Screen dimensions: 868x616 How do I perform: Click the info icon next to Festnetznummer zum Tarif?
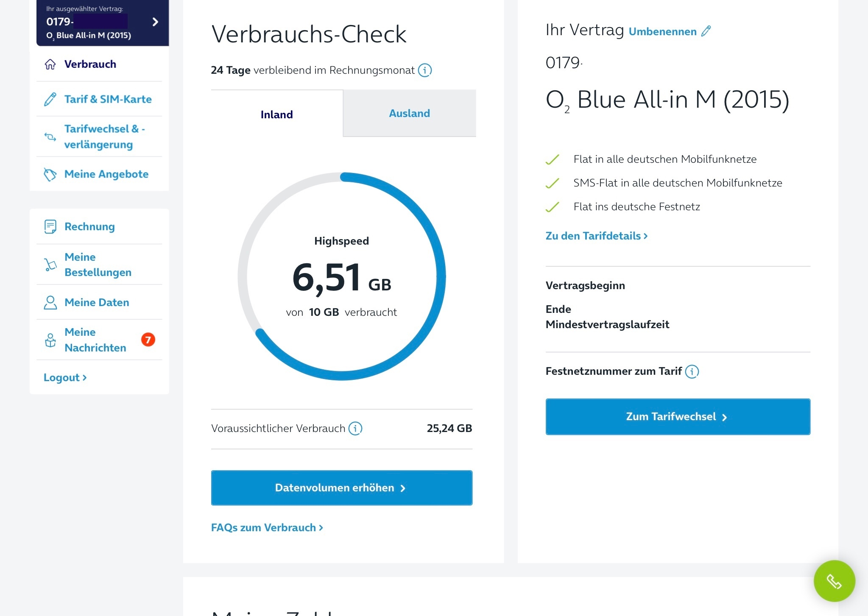click(x=692, y=371)
